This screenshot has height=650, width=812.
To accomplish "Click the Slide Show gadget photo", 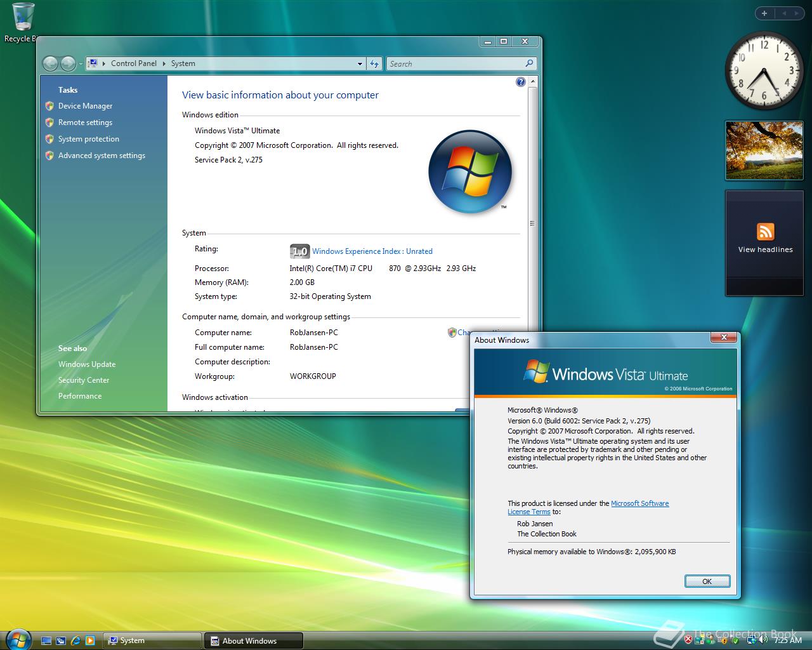I will (x=764, y=150).
